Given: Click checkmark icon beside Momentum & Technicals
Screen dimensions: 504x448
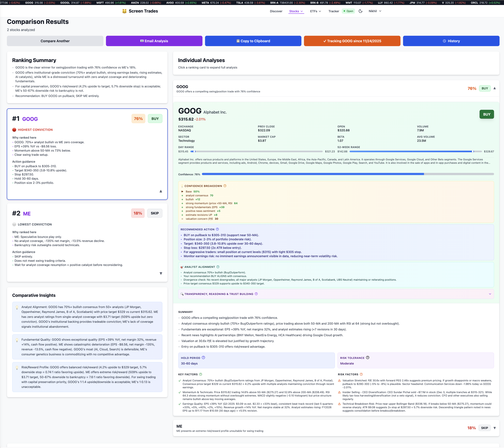Looking at the screenshot, I should click(180, 392).
